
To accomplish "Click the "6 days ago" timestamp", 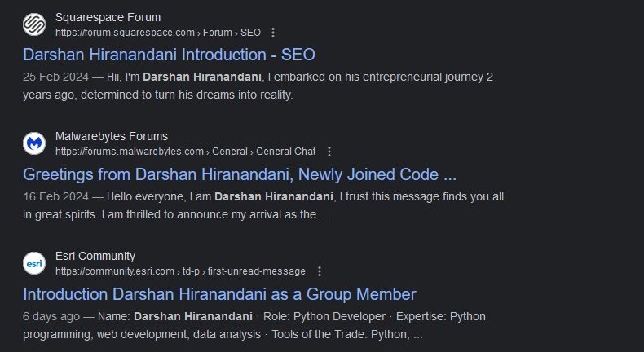I will point(51,316).
